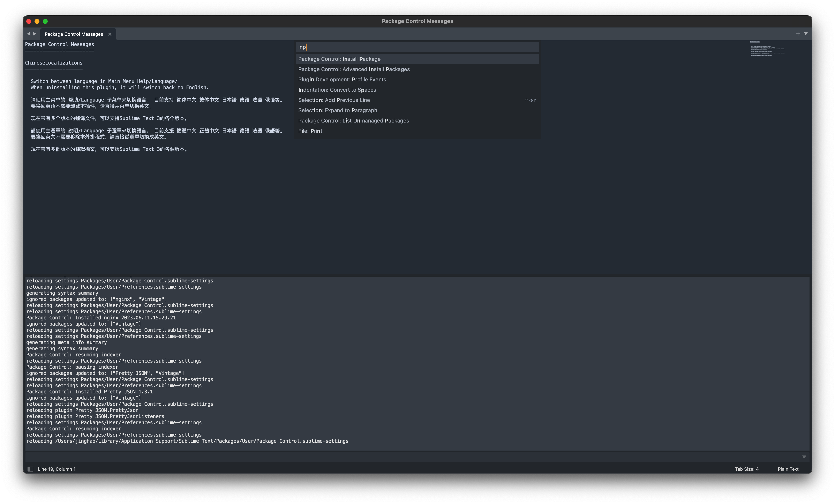835x504 pixels.
Task: Run the "File: Print" command
Action: [x=310, y=131]
